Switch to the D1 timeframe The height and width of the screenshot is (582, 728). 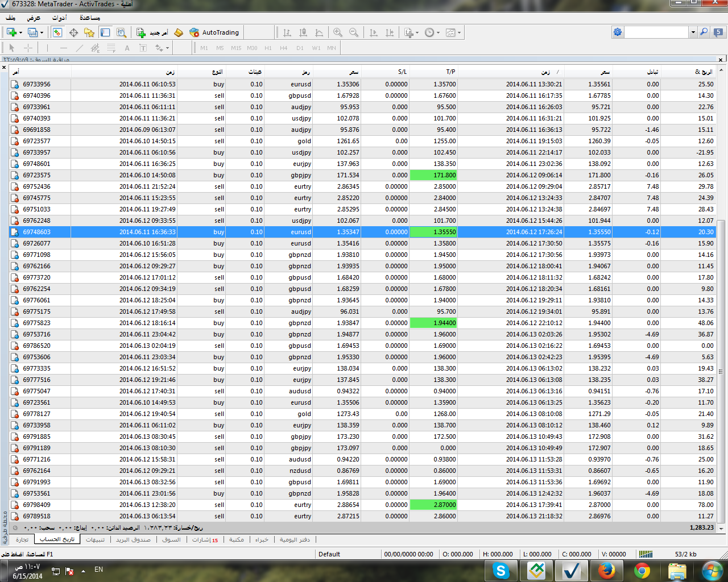pyautogui.click(x=300, y=48)
